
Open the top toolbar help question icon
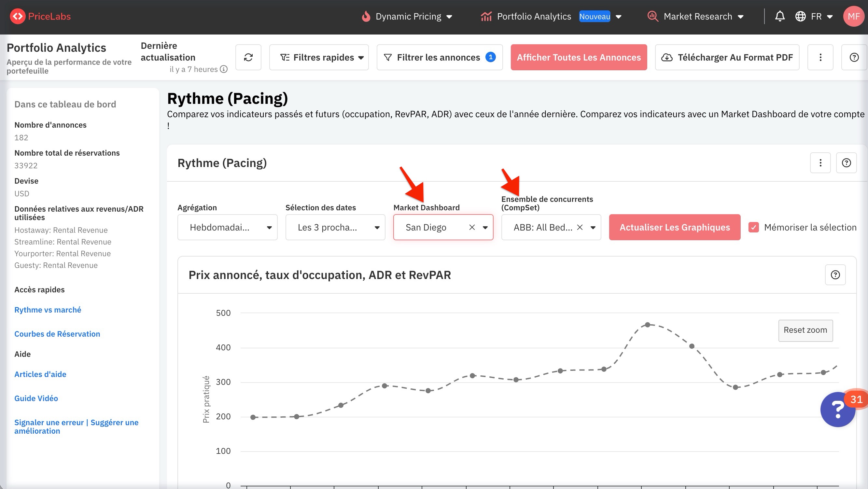click(x=854, y=57)
